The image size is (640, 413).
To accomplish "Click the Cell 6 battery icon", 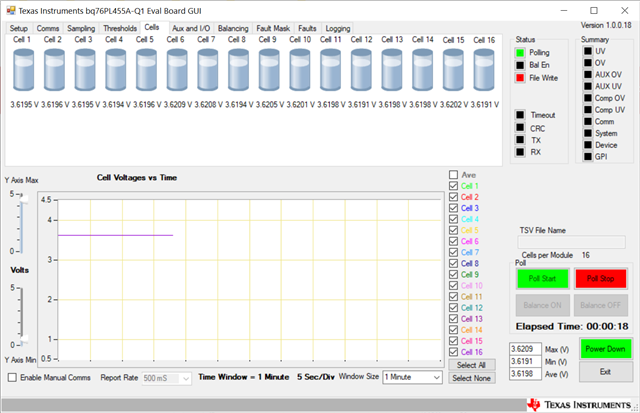I will (177, 70).
